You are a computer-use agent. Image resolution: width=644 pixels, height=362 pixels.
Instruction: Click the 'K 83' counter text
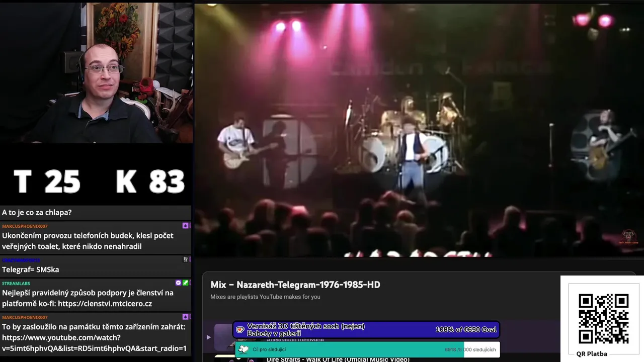150,182
